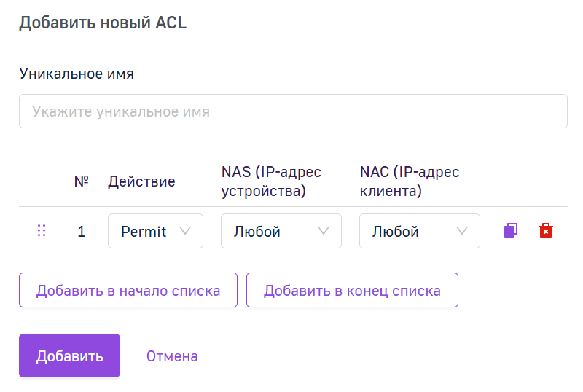The width and height of the screenshot is (583, 392).
Task: Submit the form with purple Добавить button
Action: click(x=69, y=356)
